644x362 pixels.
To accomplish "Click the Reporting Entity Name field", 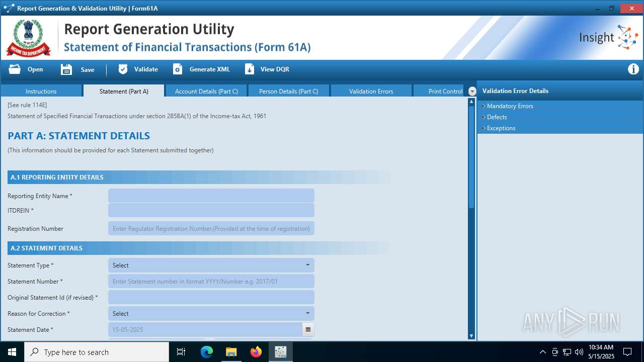I will pos(211,196).
